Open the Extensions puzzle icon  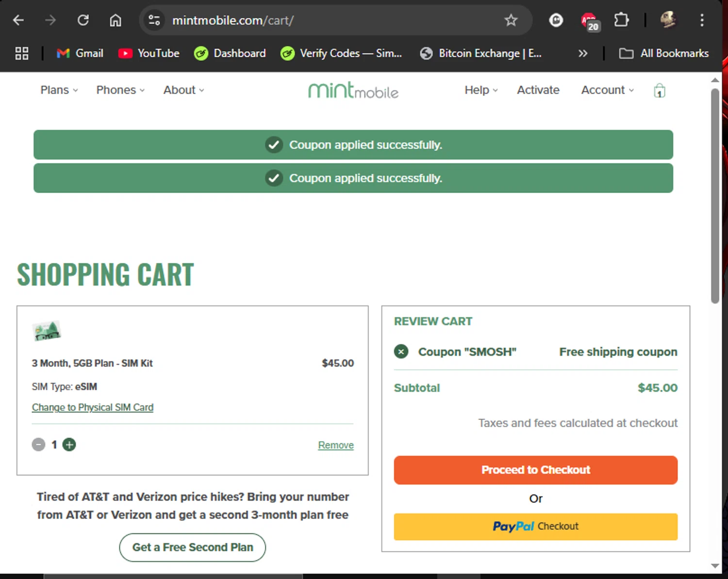621,20
